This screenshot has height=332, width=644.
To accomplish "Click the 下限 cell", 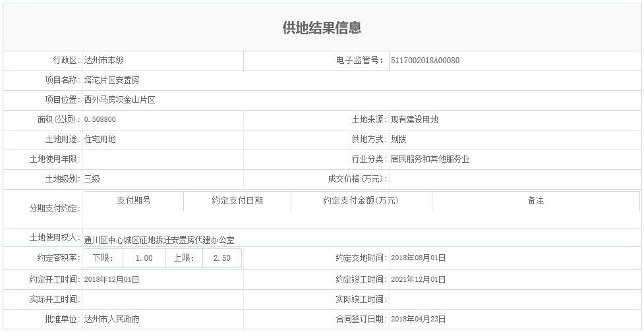I will 103,258.
